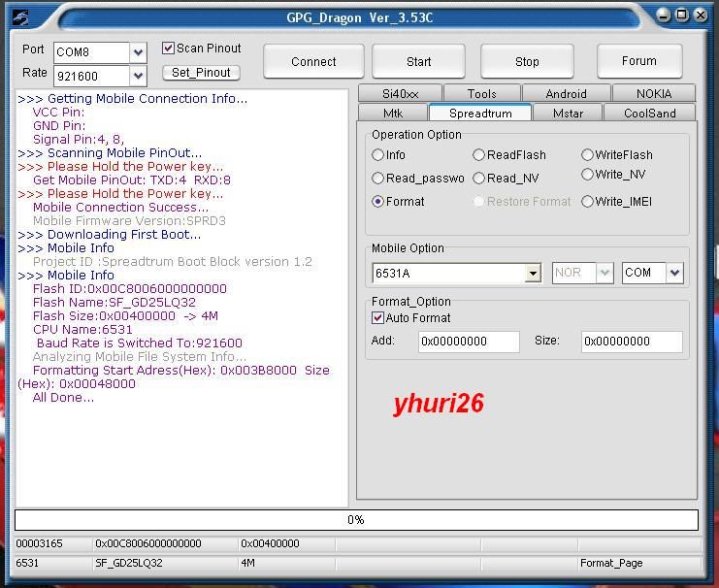Image resolution: width=719 pixels, height=588 pixels.
Task: Click the GPG Dragon logo icon
Action: point(20,17)
